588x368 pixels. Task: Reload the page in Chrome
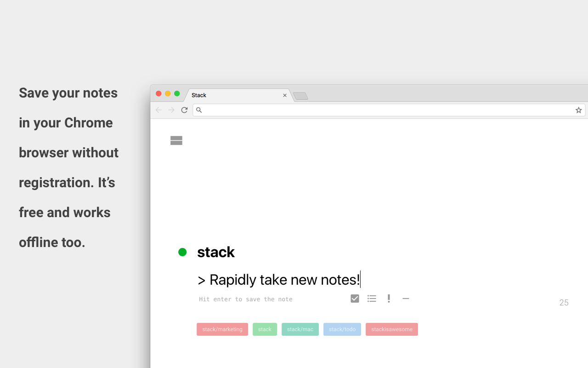(x=184, y=110)
